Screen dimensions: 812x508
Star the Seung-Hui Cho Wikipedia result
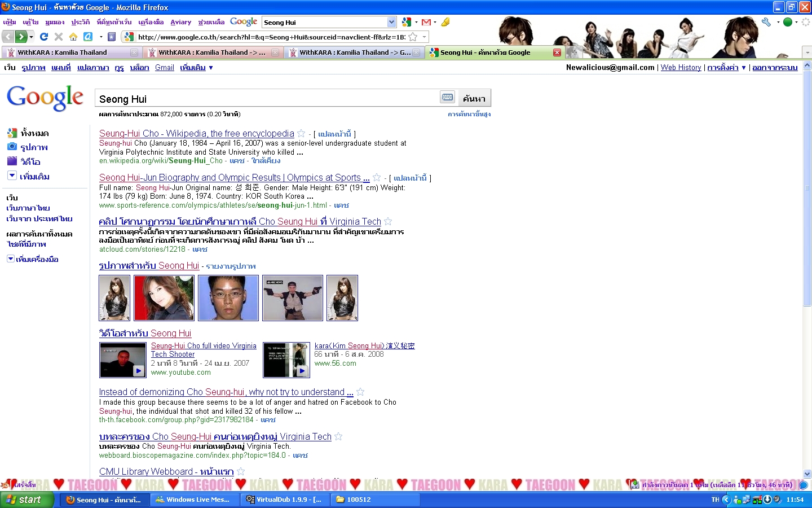click(301, 133)
